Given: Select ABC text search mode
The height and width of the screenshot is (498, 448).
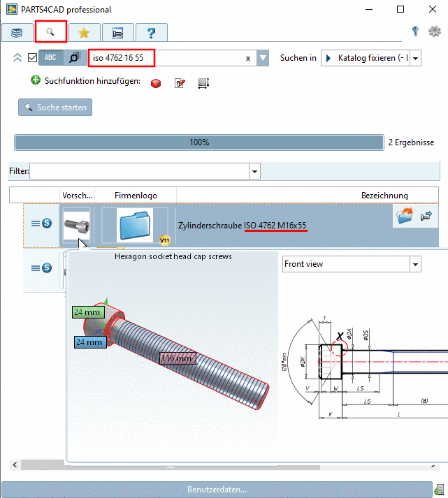Looking at the screenshot, I should (x=51, y=58).
